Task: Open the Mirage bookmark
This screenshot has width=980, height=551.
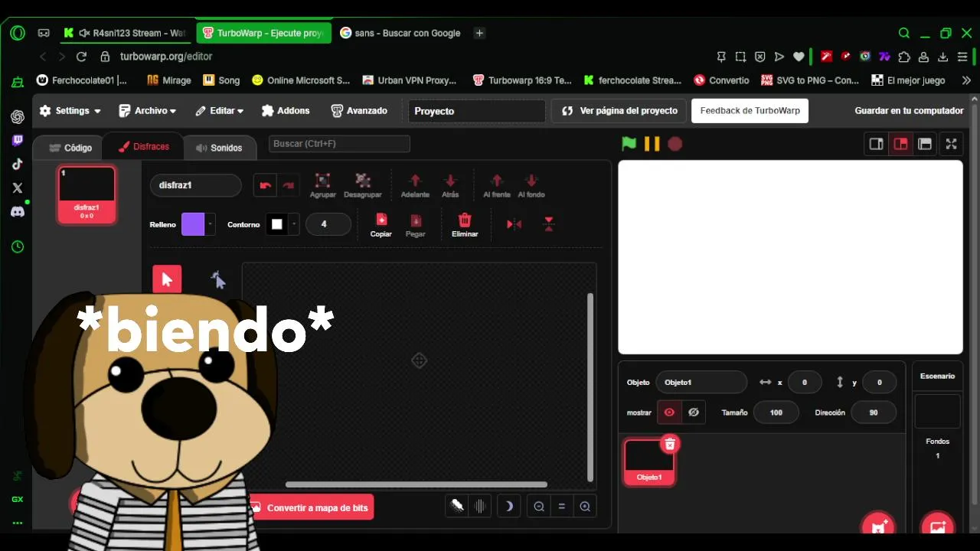Action: coord(168,80)
